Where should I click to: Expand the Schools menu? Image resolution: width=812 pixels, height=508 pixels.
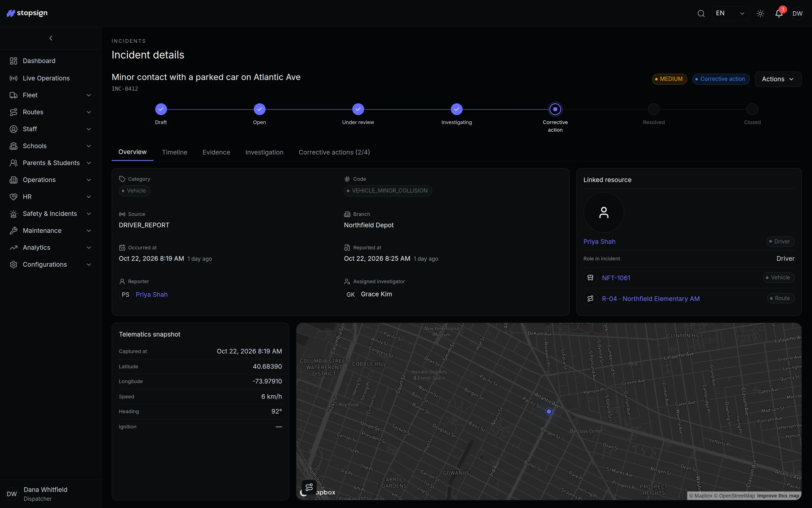tap(51, 146)
